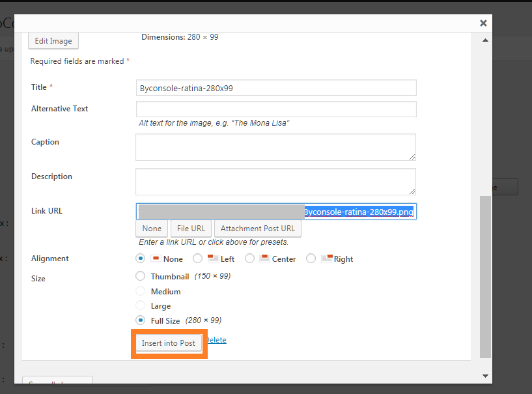This screenshot has height=394, width=532.
Task: Click the '(280 × 99)' full size text
Action: (203, 320)
